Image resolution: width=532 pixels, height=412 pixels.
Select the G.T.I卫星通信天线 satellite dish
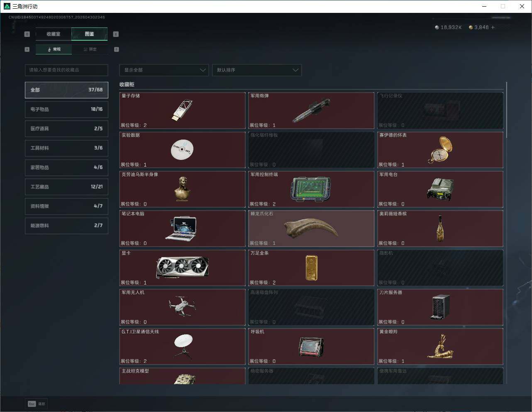pos(183,347)
